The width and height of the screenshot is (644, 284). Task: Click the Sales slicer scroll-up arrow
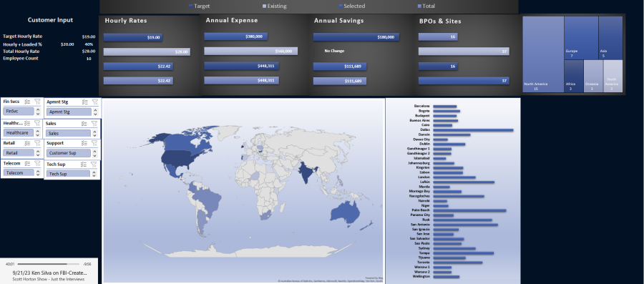click(x=95, y=132)
